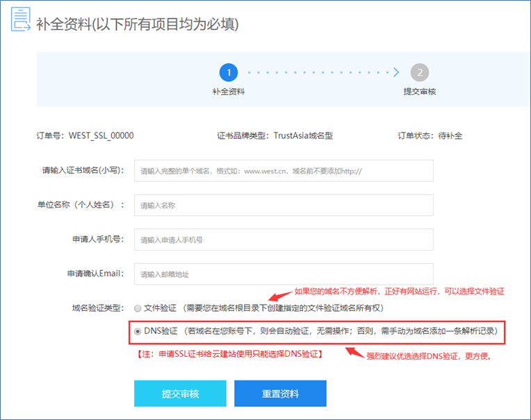Click the TrustAsia域名型 certificate brand text
The width and height of the screenshot is (531, 420).
tap(303, 136)
